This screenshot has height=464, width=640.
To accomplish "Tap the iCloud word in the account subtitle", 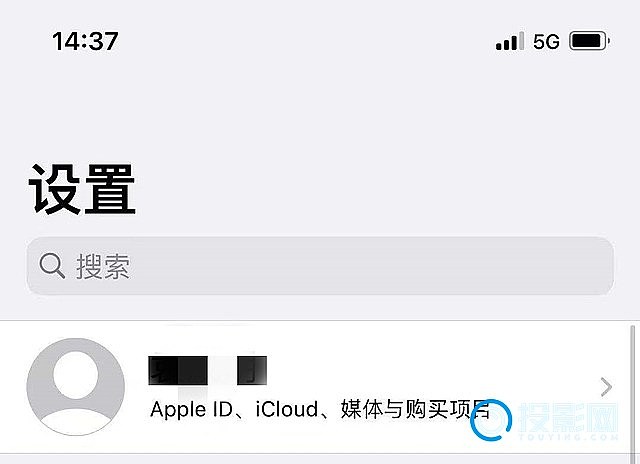I will pos(287,409).
